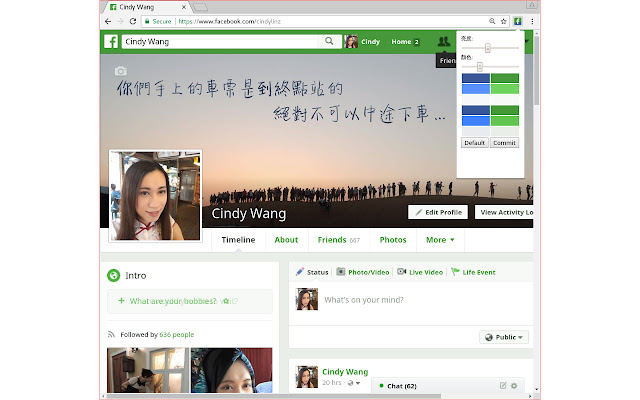Pick the light green swatch in lower palette
Screen dimensions: 640x400
pyautogui.click(x=505, y=121)
